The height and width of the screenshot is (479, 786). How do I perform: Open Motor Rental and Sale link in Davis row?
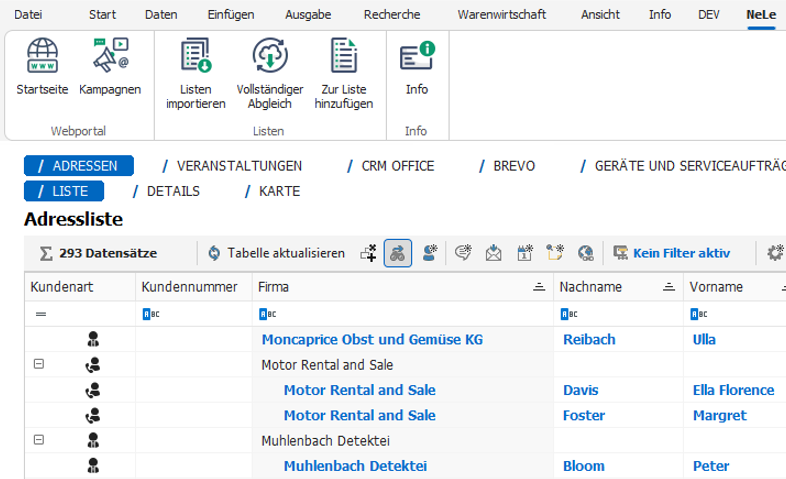[x=359, y=390]
